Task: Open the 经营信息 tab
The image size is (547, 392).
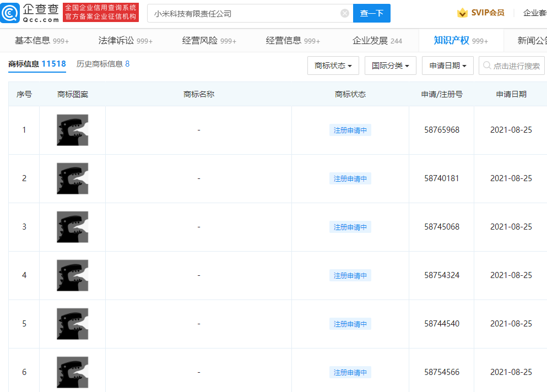Action: pos(293,41)
